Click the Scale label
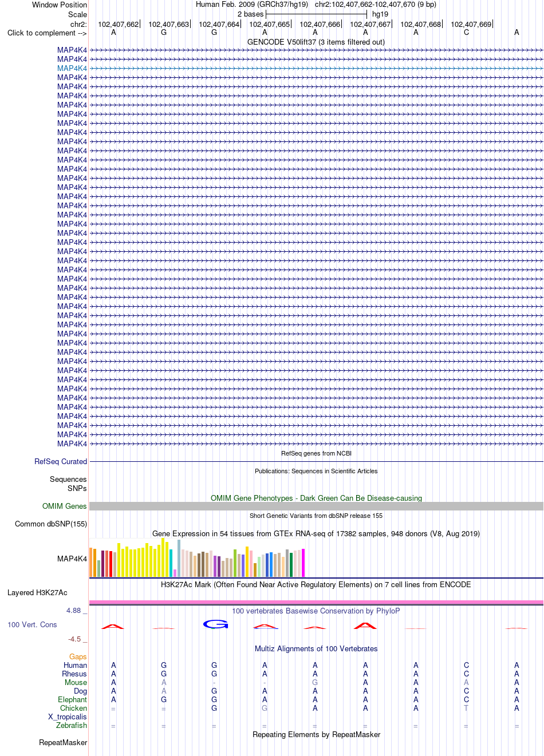The image size is (544, 756). tap(78, 14)
